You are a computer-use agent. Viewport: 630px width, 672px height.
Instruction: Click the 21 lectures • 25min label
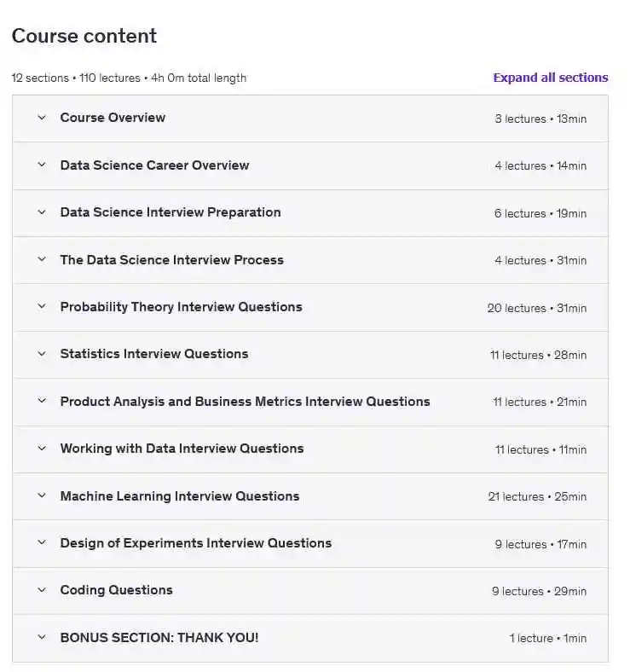[x=537, y=496]
